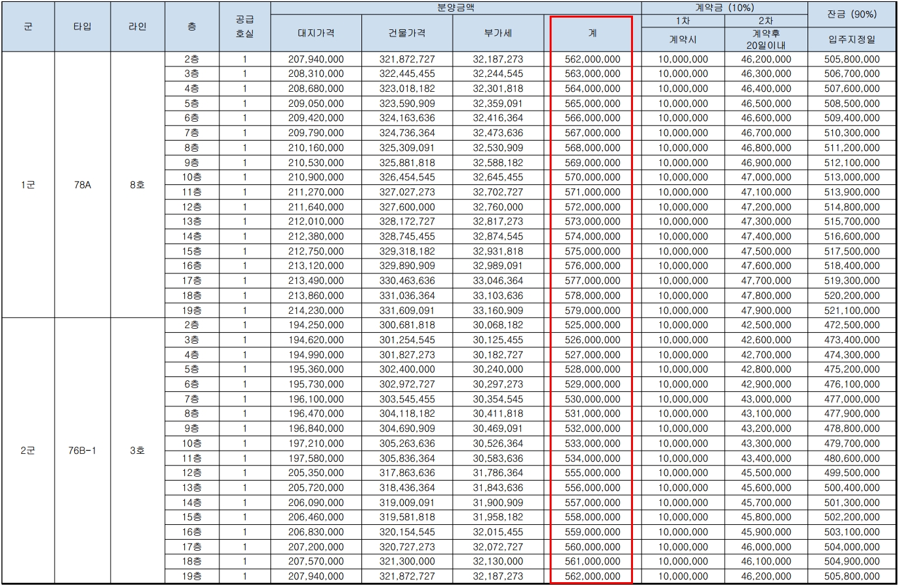
Task: Click the 부가세 column header
Action: 498,33
